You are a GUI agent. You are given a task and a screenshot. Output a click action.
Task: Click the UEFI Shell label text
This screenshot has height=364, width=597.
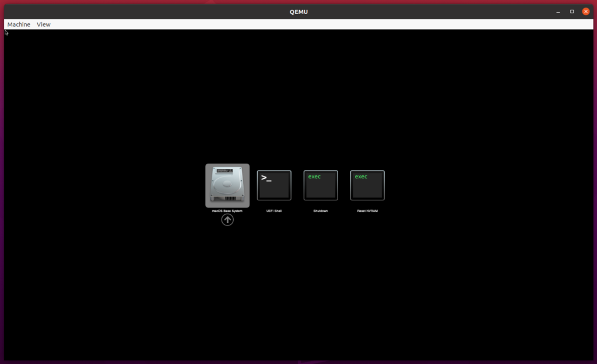click(274, 211)
